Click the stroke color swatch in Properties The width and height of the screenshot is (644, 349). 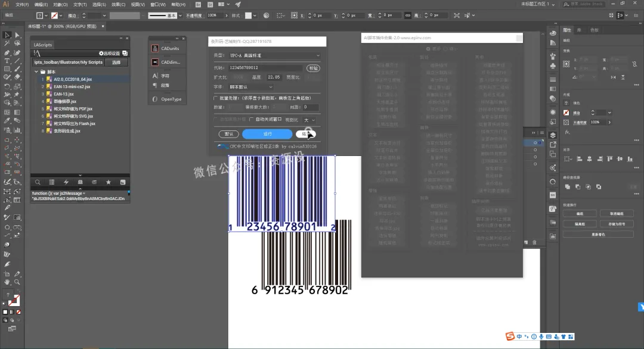[x=566, y=113]
